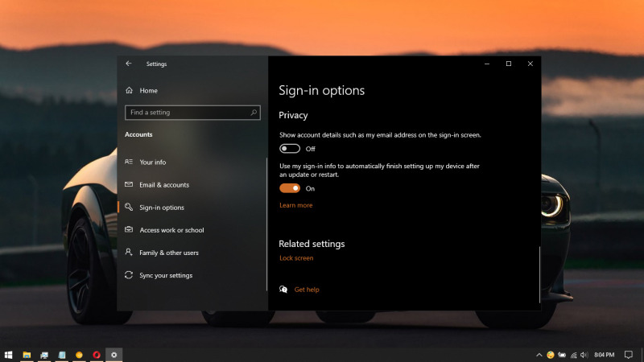Click the taskbar clock showing 8:04 PM
Screen dimensions: 644x362
(x=605, y=355)
